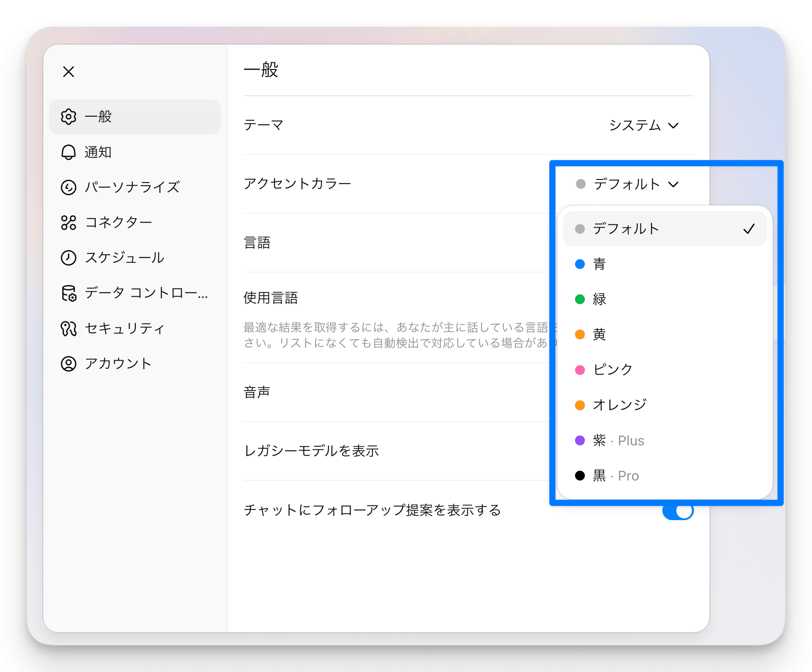This screenshot has height=672, width=812.
Task: Close the settings dialog with X
Action: [69, 72]
